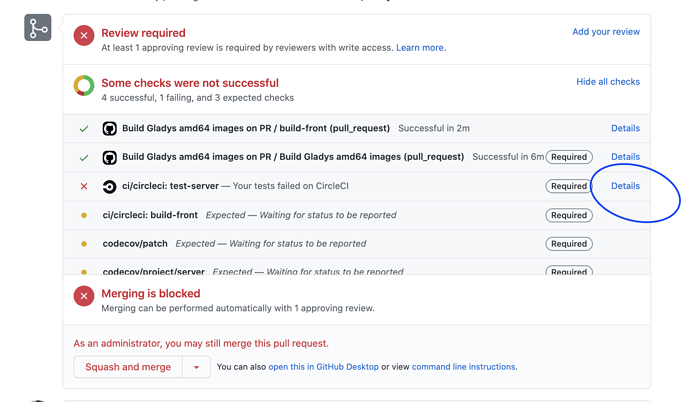Click the red X beside Merging is blocked
This screenshot has height=402, width=690.
click(84, 296)
